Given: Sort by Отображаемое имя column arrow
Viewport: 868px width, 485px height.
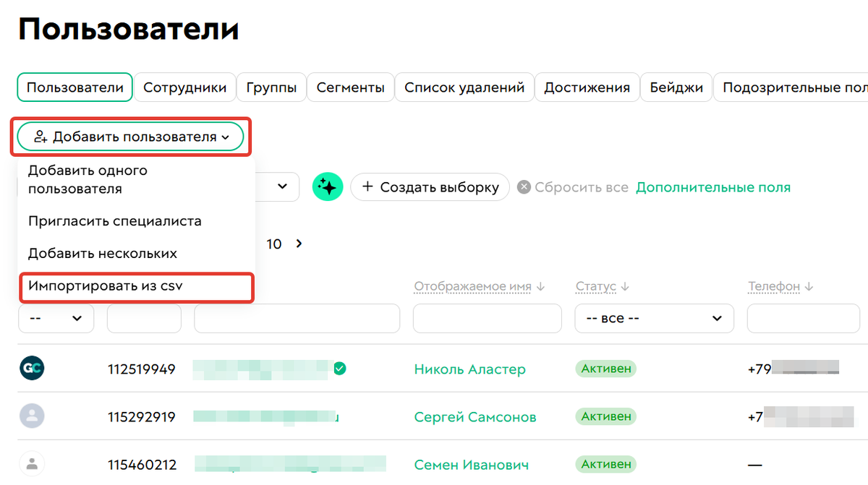Looking at the screenshot, I should [x=540, y=287].
